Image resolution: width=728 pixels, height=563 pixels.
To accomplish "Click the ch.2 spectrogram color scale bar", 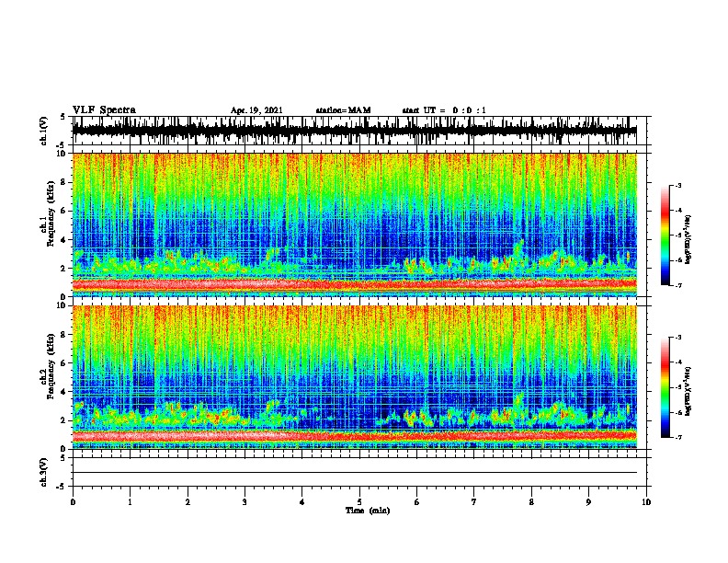I will 665,387.
